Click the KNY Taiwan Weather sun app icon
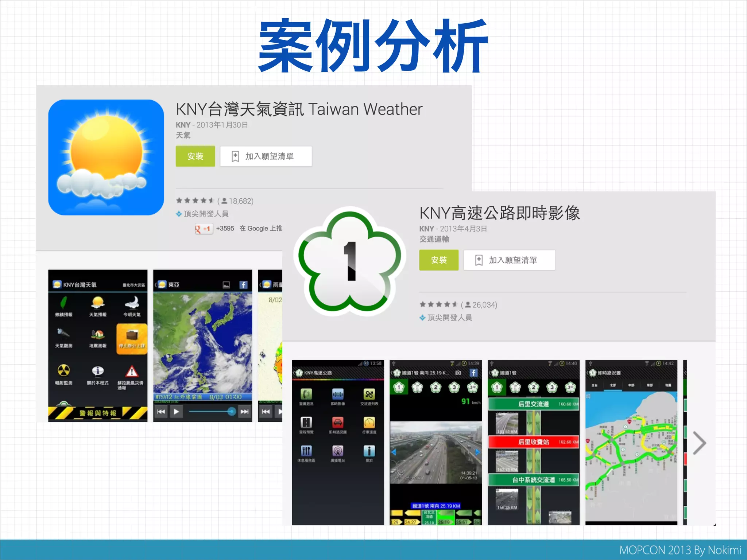Image resolution: width=747 pixels, height=560 pixels. click(x=106, y=157)
